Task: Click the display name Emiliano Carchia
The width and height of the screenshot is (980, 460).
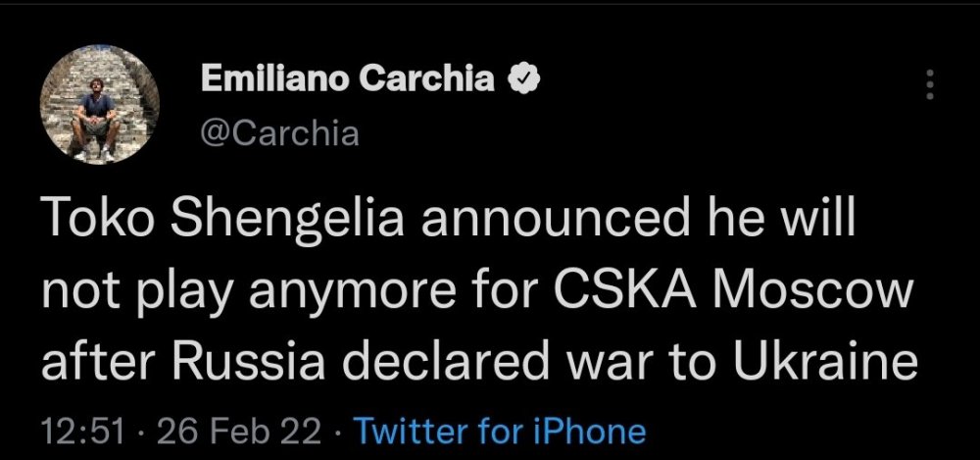Action: click(x=347, y=79)
